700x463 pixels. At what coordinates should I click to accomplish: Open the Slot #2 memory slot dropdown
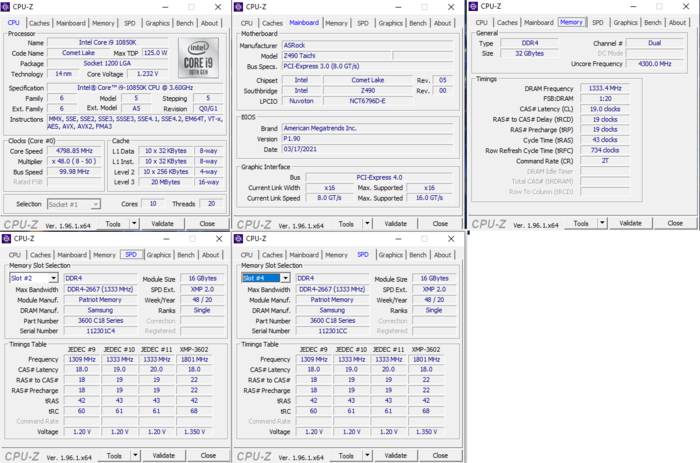pyautogui.click(x=53, y=278)
